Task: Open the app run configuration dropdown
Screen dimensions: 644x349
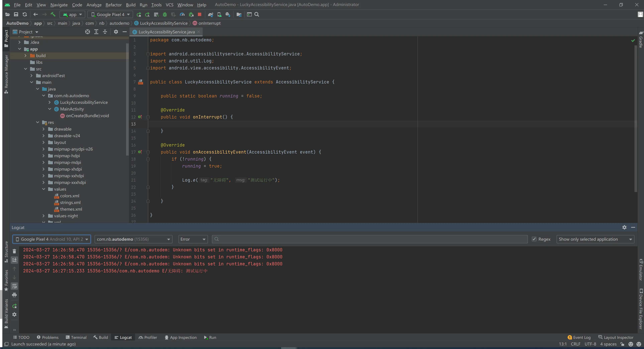Action: point(73,15)
